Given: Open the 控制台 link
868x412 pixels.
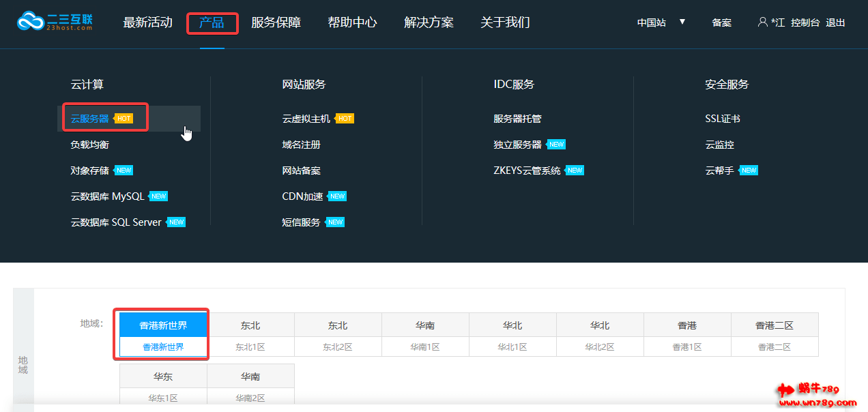Looking at the screenshot, I should (805, 23).
